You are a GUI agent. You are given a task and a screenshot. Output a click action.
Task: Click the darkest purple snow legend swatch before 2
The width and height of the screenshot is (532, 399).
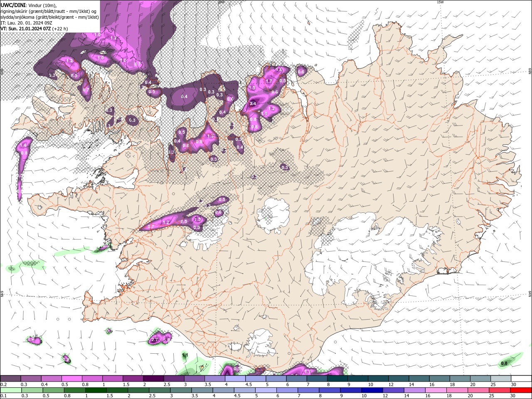pos(153,379)
